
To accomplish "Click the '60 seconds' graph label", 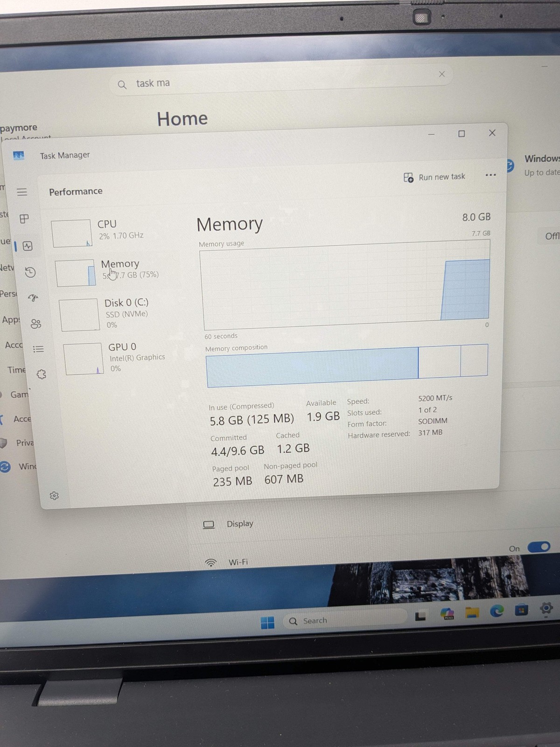I will point(221,336).
